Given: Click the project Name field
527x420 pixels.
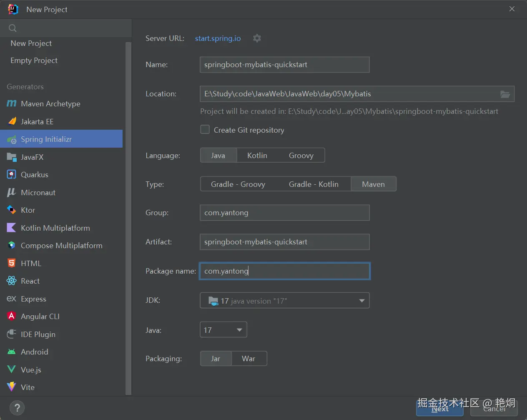Looking at the screenshot, I should click(x=285, y=65).
